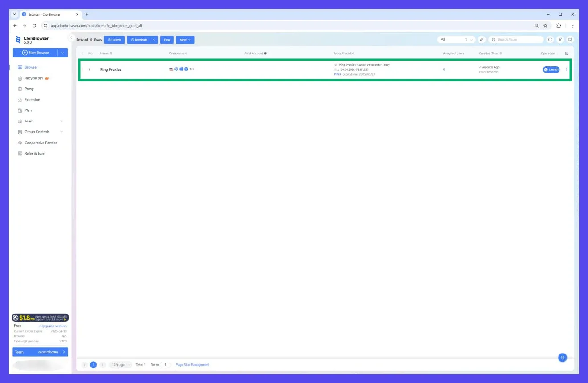Open column settings gear icon

[567, 53]
